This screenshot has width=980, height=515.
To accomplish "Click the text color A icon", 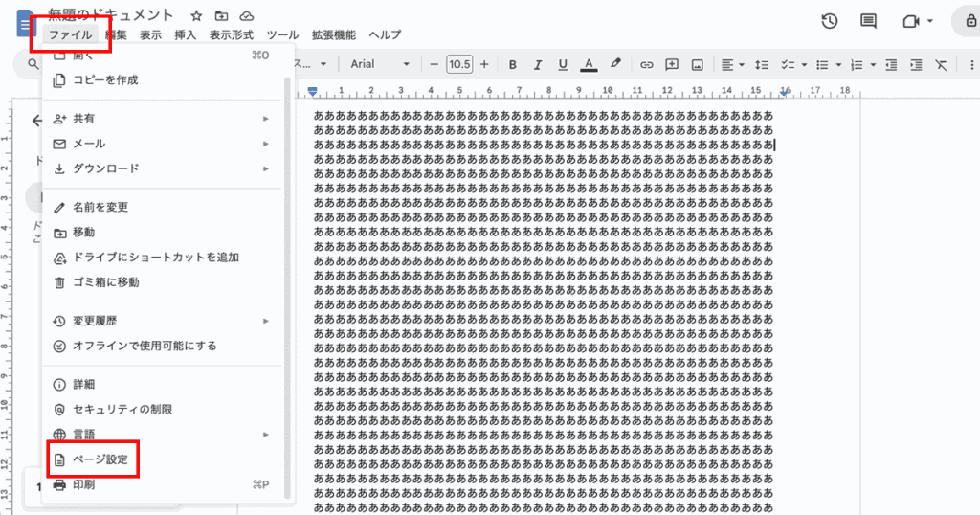I will click(x=589, y=64).
